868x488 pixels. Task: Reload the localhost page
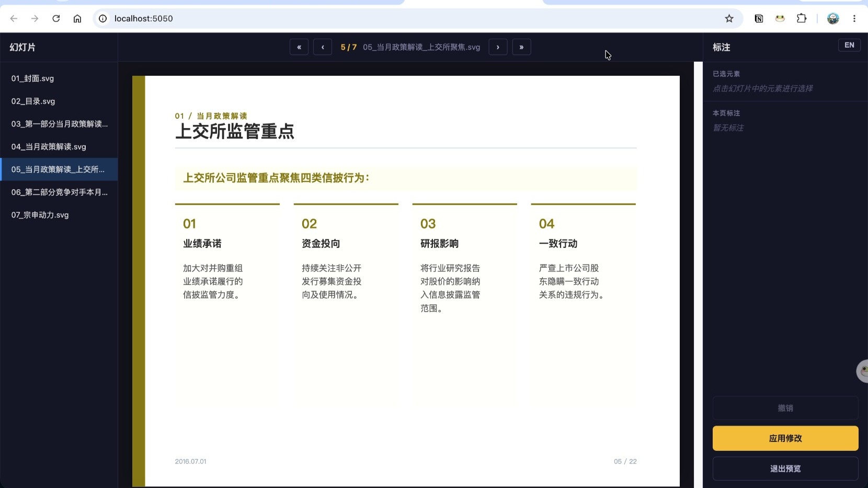tap(56, 18)
